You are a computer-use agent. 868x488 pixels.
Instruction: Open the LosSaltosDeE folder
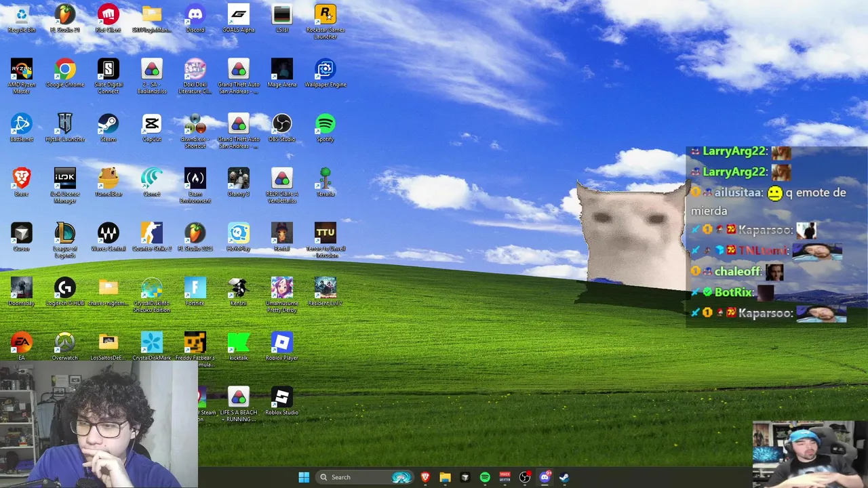tap(108, 347)
